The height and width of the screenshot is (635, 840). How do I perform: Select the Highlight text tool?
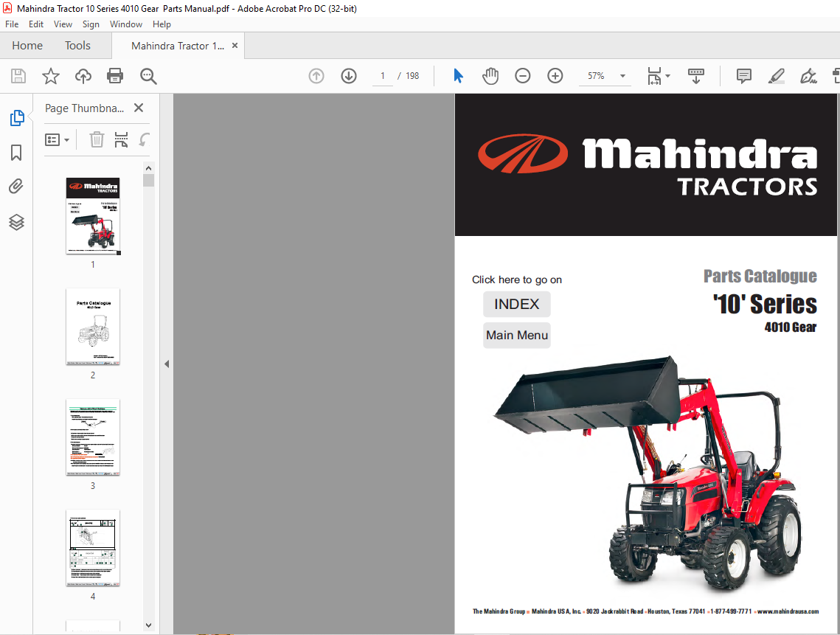point(777,76)
